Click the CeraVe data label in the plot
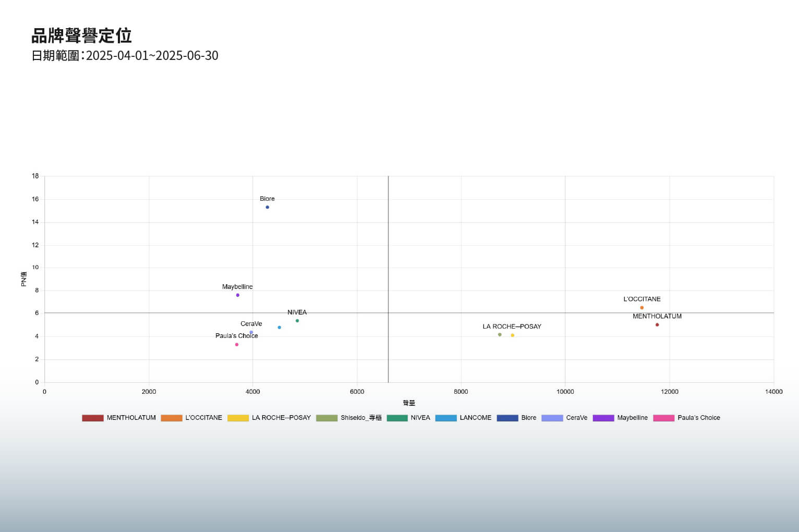Screen dimensions: 799x532 (x=251, y=324)
